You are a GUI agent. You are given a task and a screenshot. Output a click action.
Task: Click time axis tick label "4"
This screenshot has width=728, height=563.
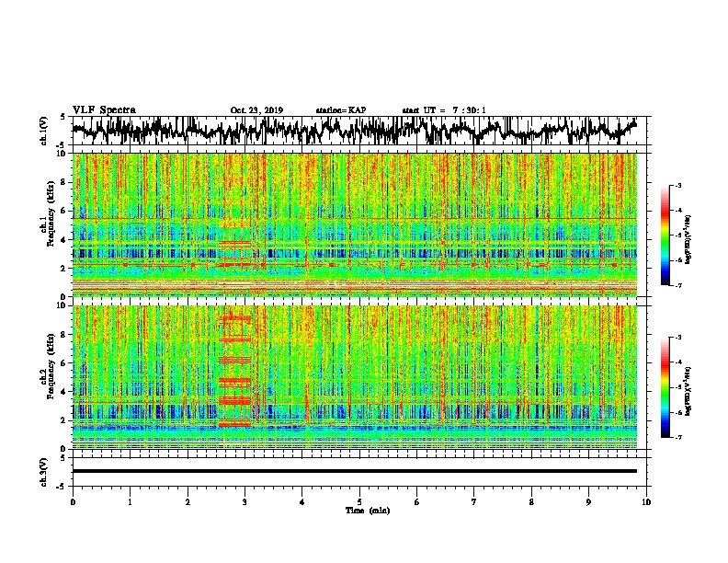(x=302, y=502)
